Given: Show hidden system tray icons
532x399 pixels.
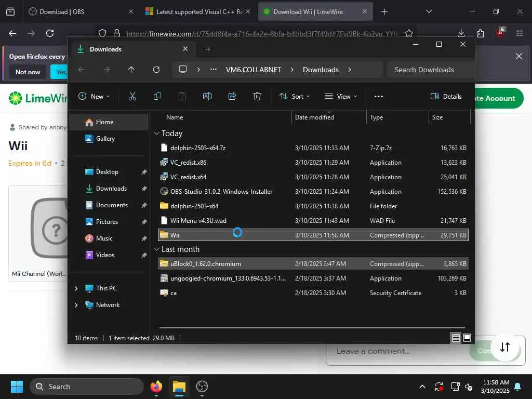Looking at the screenshot, I should pos(422,387).
